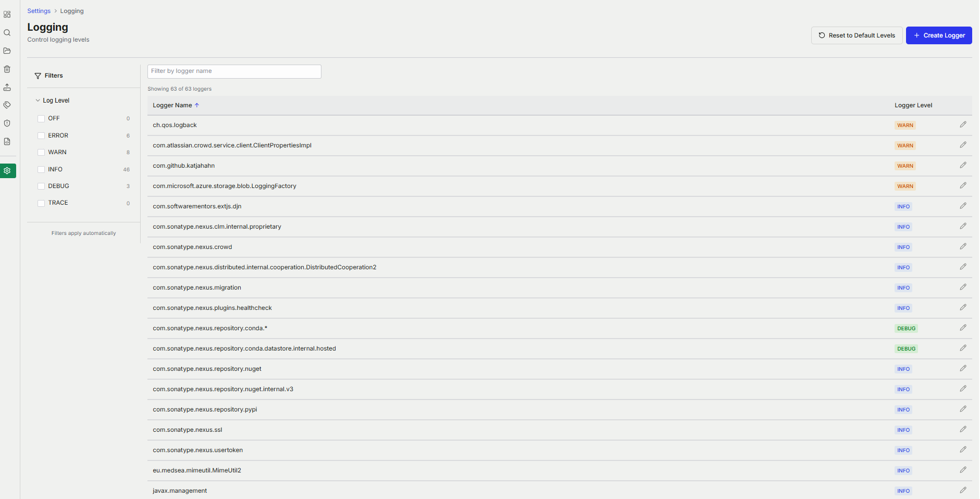Click the Logger Level column header
This screenshot has height=499, width=980.
point(913,105)
